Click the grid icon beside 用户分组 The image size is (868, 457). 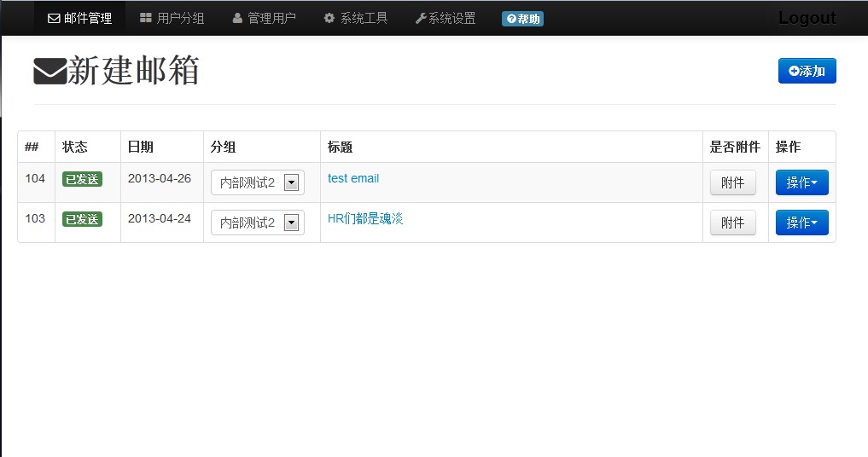tap(146, 18)
